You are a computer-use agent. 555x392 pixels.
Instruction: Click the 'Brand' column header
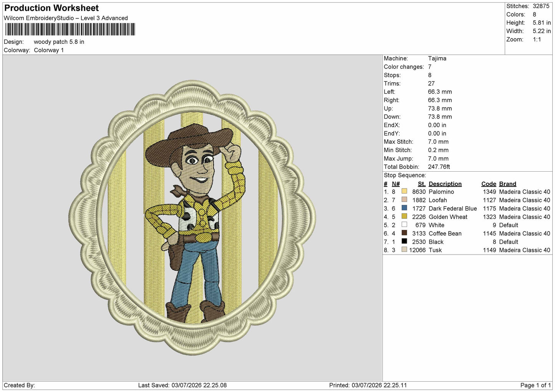tap(507, 184)
